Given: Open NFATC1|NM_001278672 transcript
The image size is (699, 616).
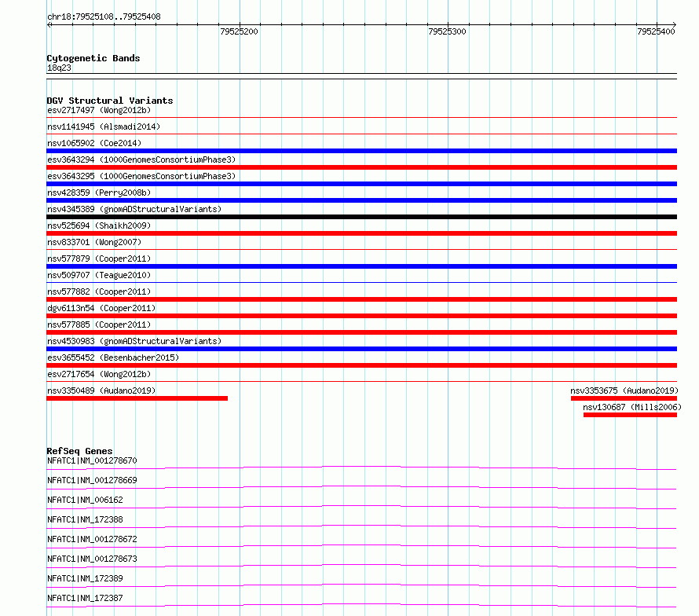Looking at the screenshot, I should (x=92, y=539).
